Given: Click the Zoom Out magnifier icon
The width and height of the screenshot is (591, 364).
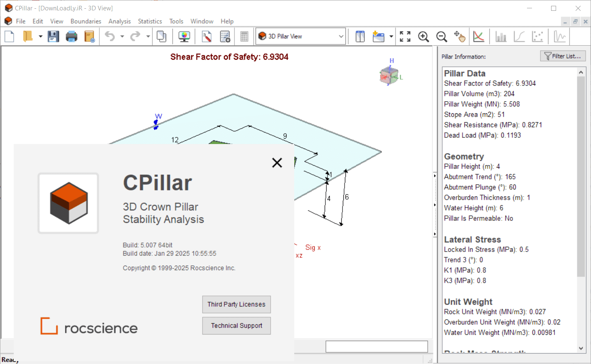Looking at the screenshot, I should (x=441, y=37).
